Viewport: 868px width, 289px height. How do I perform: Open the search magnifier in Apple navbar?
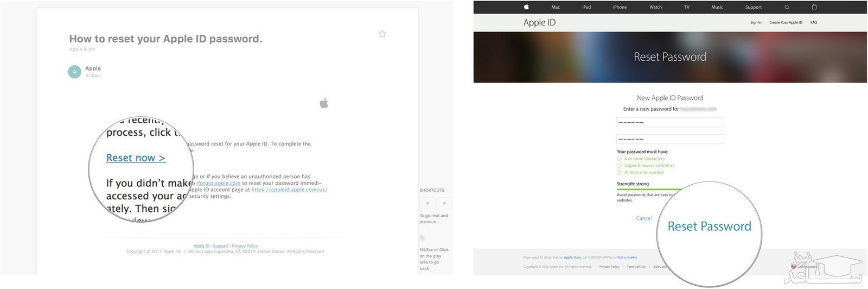pos(787,7)
